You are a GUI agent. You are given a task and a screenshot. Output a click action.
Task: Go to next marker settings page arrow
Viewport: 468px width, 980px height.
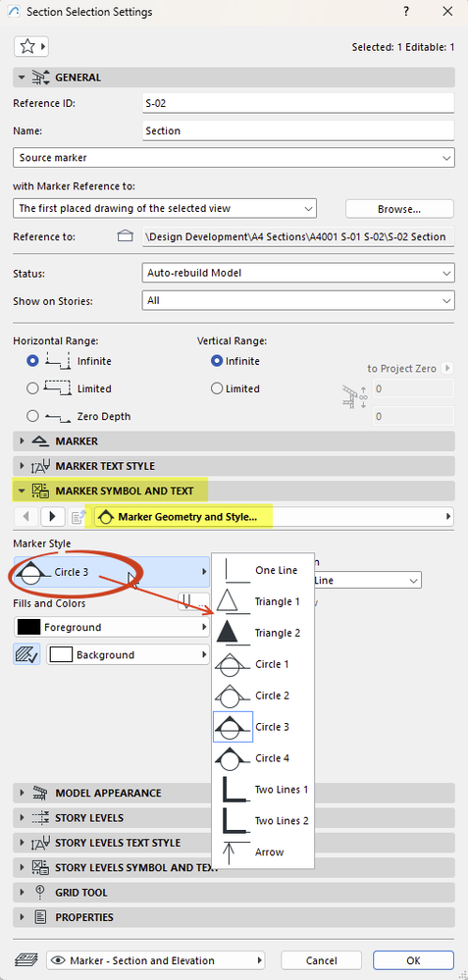53,517
